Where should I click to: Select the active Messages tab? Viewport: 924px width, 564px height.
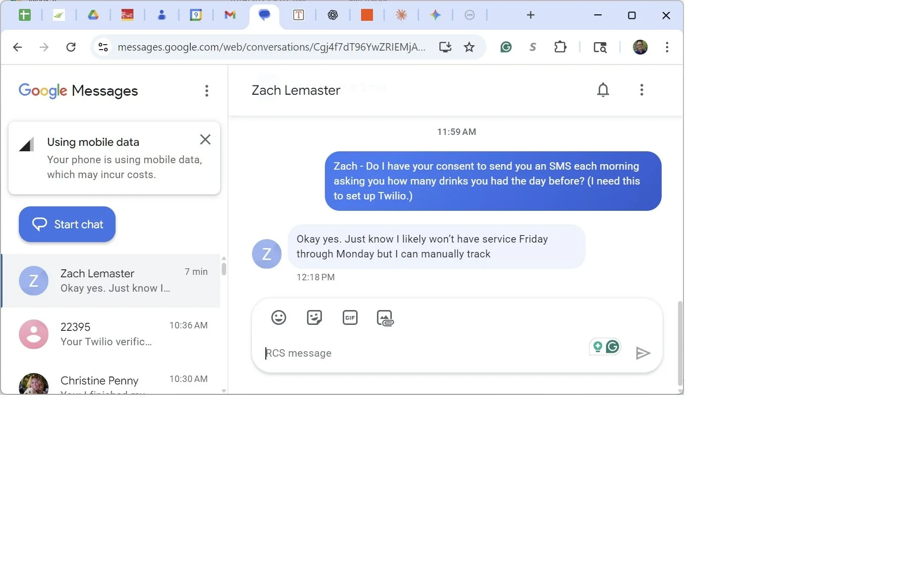(264, 15)
